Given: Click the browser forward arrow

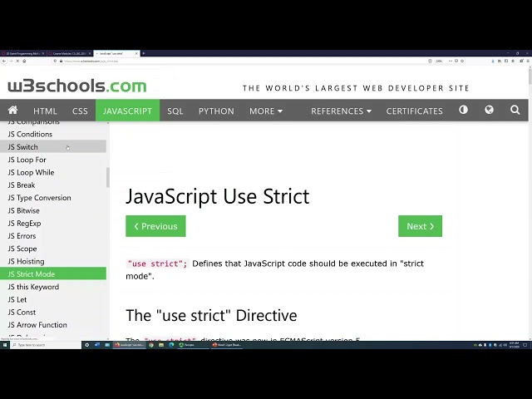Looking at the screenshot, I should [11, 61].
